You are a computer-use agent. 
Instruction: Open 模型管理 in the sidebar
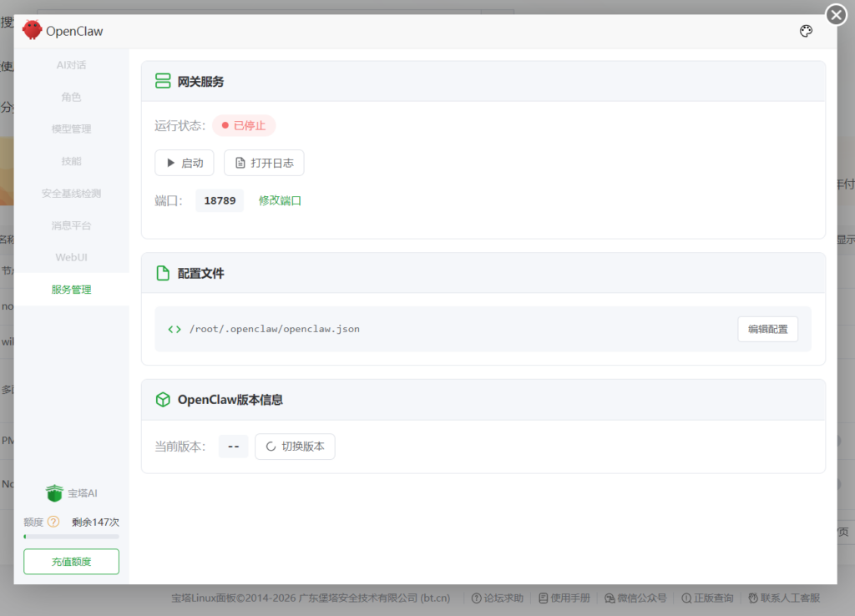71,129
